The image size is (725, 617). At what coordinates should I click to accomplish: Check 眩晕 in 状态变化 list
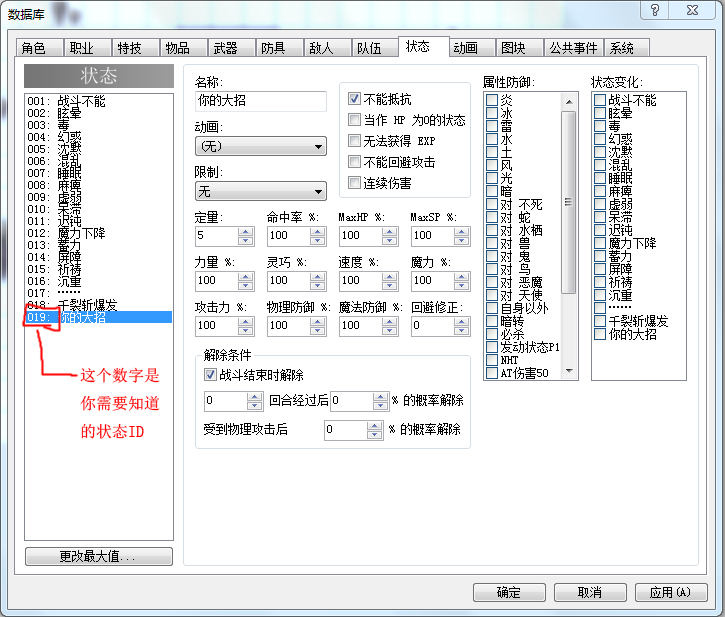600,113
